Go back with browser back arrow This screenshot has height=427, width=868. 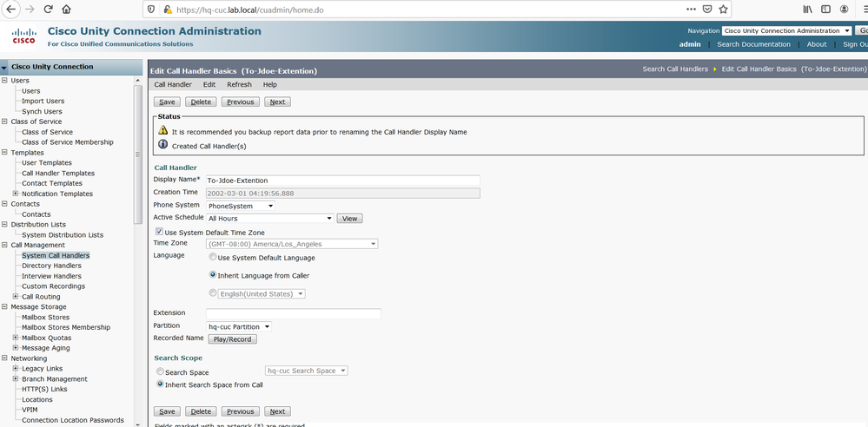[x=11, y=10]
